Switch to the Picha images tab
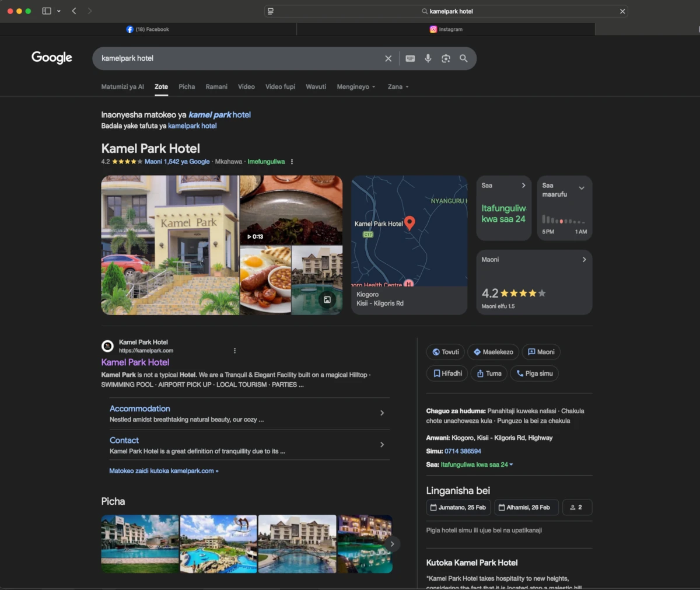Viewport: 700px width, 590px height. click(x=187, y=87)
